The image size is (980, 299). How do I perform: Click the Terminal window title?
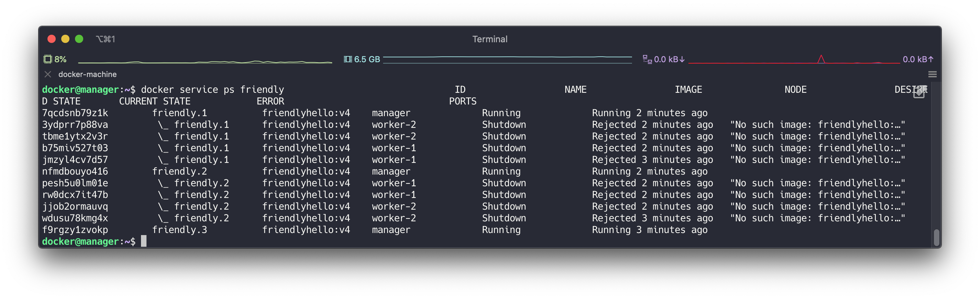pos(490,39)
